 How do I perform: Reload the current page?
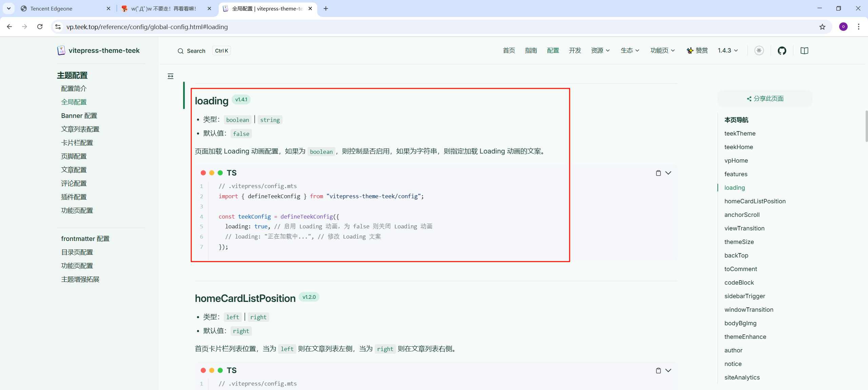pyautogui.click(x=40, y=26)
